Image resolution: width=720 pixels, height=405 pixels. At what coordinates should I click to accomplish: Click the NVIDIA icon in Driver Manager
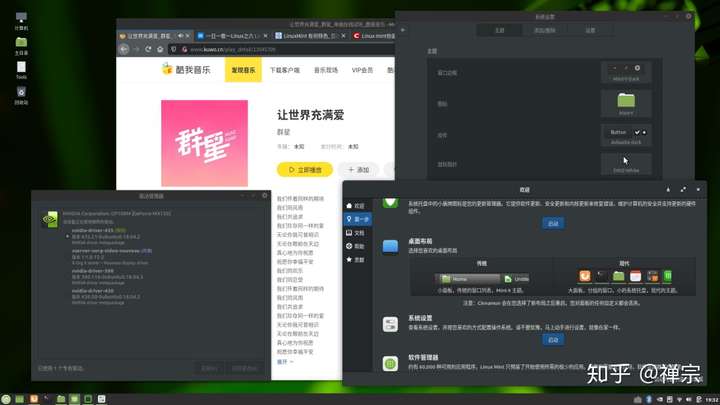point(50,219)
